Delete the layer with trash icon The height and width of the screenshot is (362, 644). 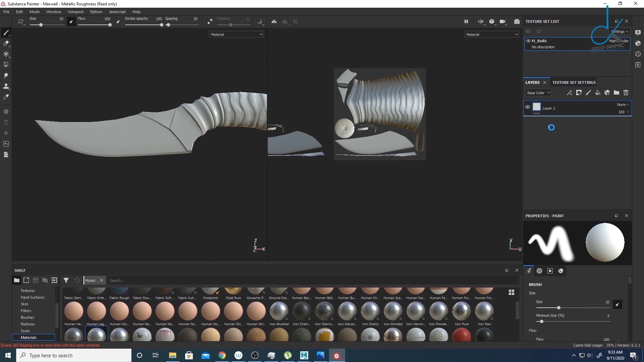click(626, 93)
